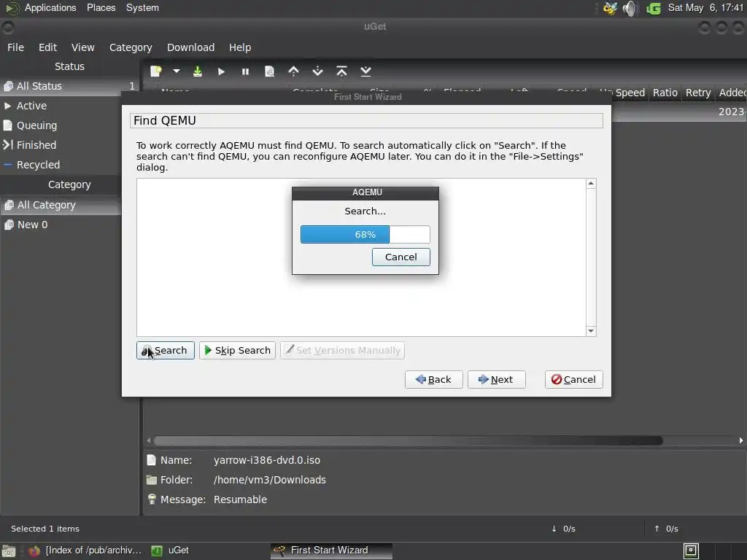The width and height of the screenshot is (747, 560).
Task: Click folder path /home/vm3/Downloads
Action: coord(270,480)
